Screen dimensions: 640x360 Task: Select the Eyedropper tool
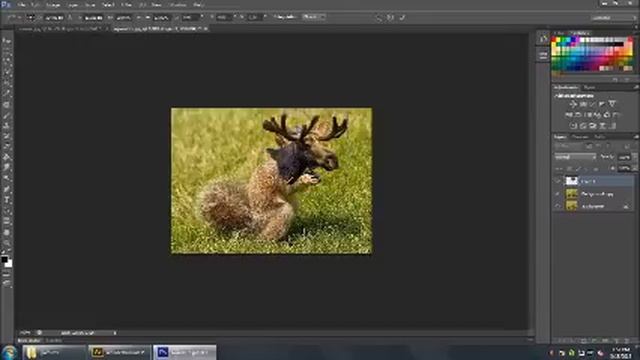7,93
